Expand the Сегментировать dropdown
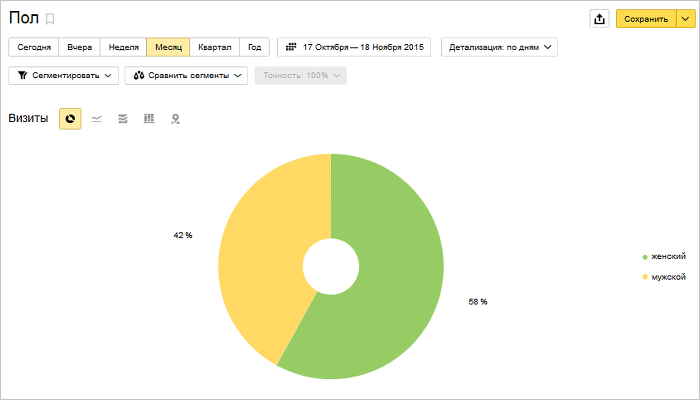 pyautogui.click(x=64, y=76)
